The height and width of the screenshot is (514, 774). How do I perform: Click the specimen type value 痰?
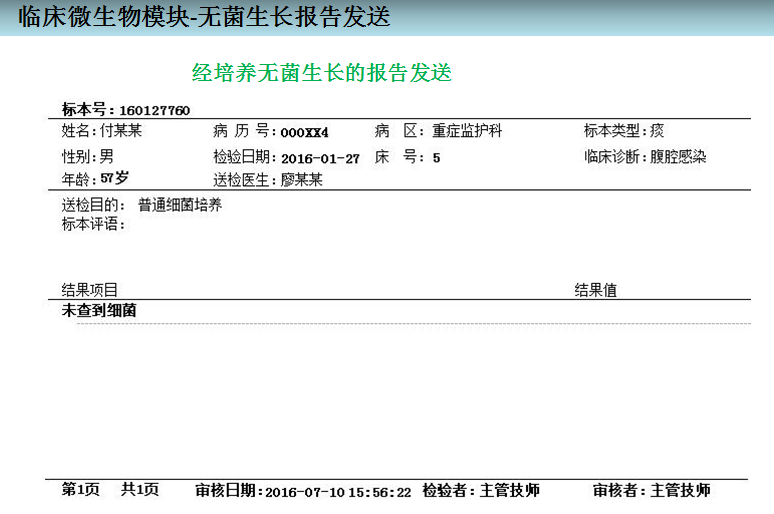[x=657, y=131]
